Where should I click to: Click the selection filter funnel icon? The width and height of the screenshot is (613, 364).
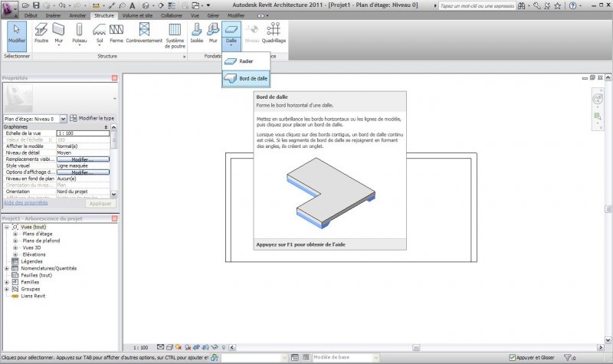(x=568, y=357)
